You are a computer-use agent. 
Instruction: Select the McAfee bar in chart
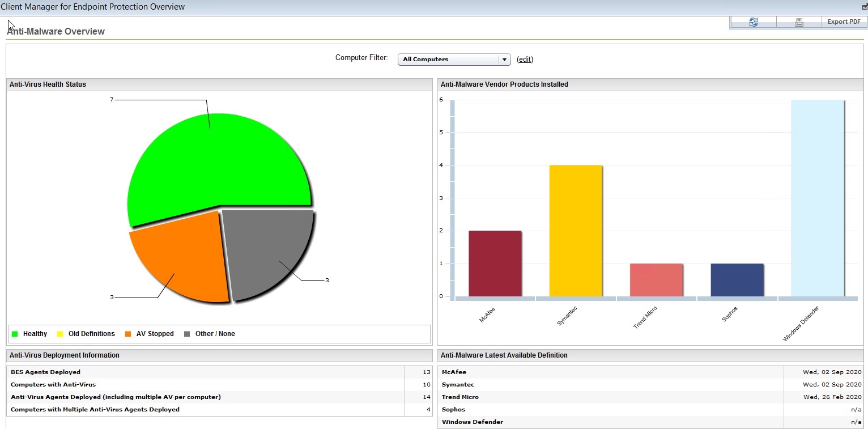click(x=495, y=264)
